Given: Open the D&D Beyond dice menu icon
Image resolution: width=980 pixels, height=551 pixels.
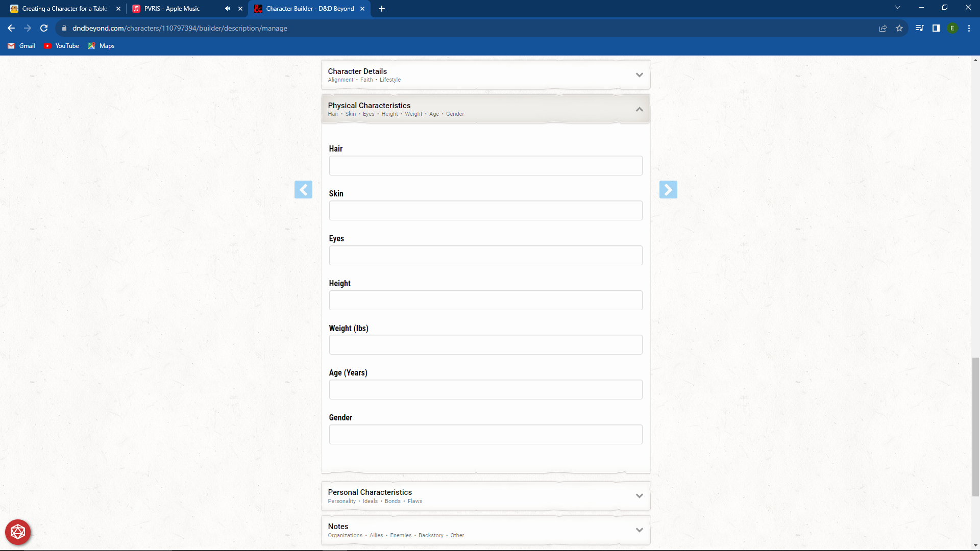Looking at the screenshot, I should point(17,532).
